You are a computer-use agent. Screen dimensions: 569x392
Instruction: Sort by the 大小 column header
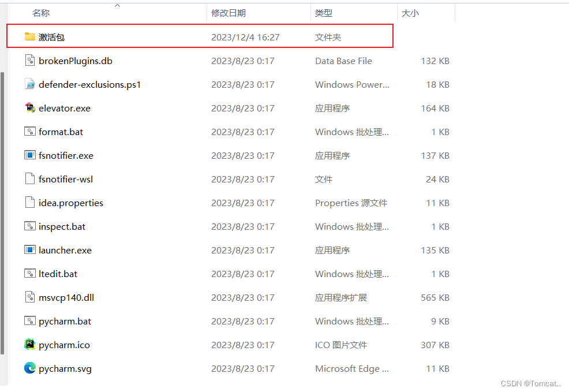(410, 13)
